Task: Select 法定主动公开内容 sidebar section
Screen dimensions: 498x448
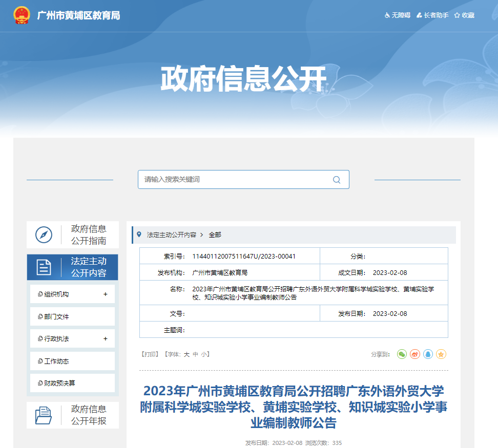Action: [x=72, y=267]
